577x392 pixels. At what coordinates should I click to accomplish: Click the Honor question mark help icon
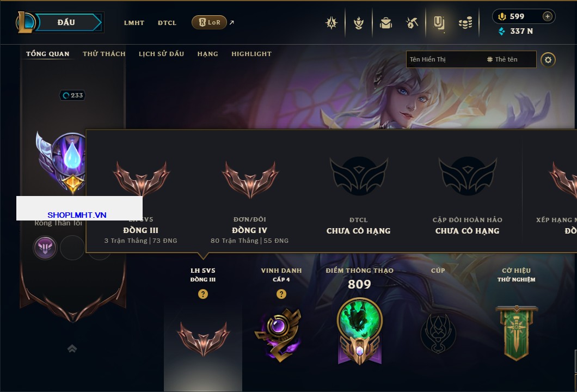pyautogui.click(x=281, y=293)
